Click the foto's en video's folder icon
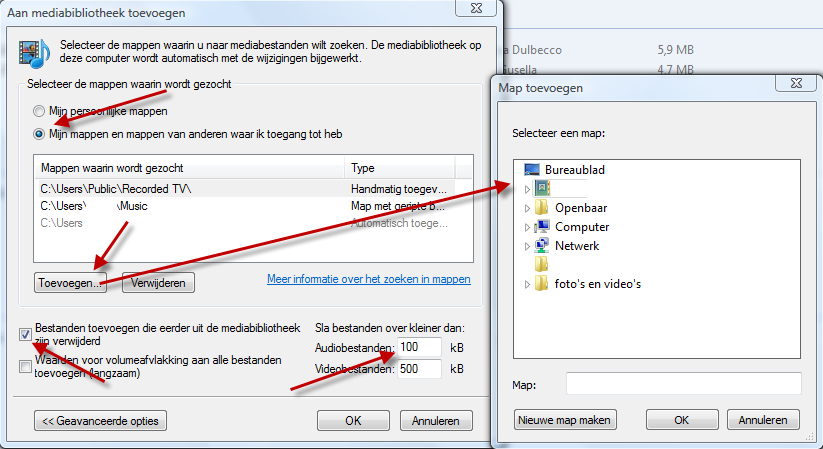 542,284
